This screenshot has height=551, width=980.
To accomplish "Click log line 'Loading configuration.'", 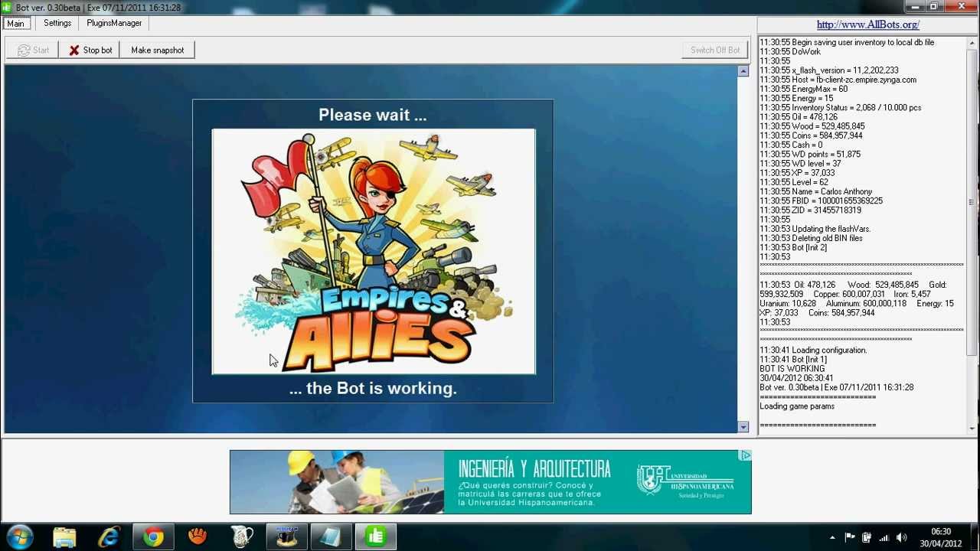I will (x=813, y=350).
